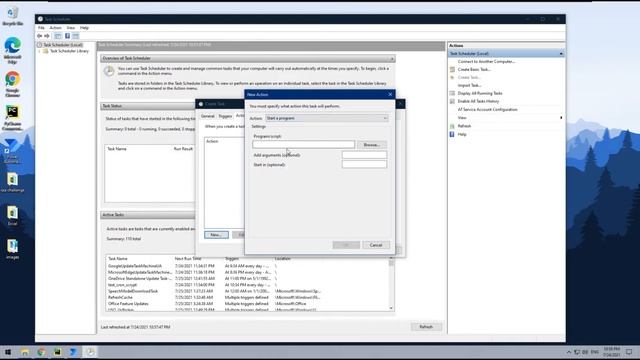
Task: Open images desktop icon
Action: point(13,249)
